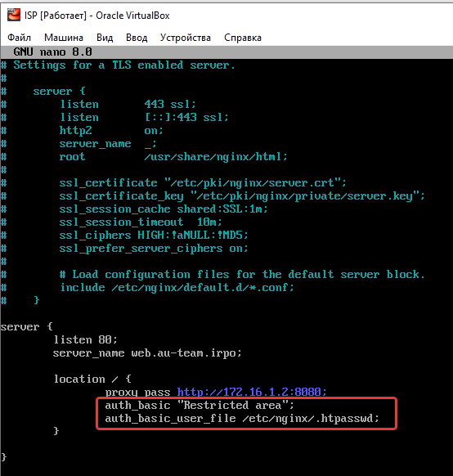Click the 'root /usr/share/nginx/html;' line
Viewport: 453px width, 476px height.
173,157
